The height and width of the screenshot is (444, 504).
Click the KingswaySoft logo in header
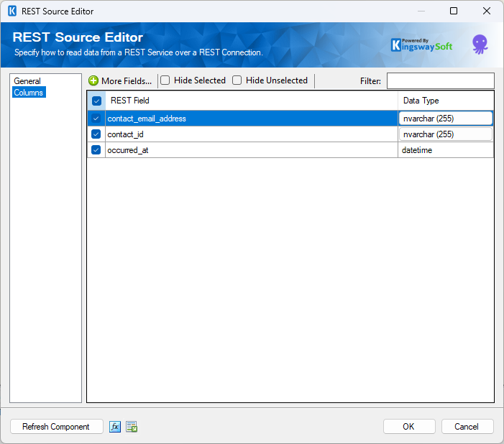coord(422,45)
